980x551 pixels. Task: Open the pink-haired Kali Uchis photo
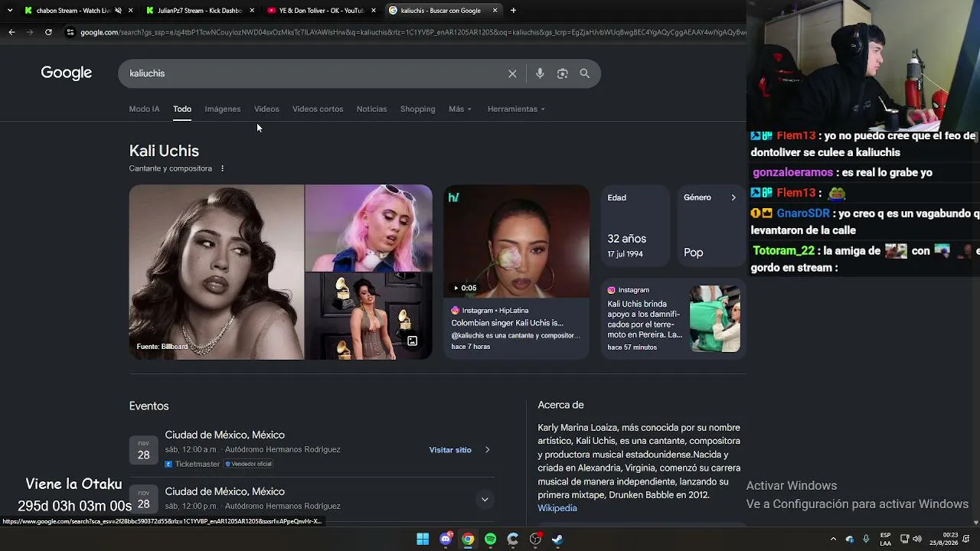tap(369, 227)
